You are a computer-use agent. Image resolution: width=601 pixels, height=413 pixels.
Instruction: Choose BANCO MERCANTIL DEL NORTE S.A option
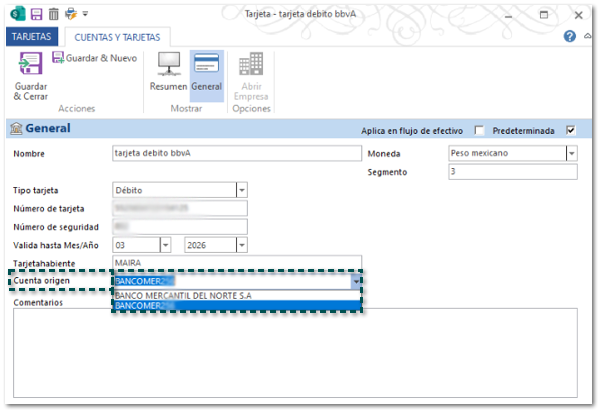184,296
